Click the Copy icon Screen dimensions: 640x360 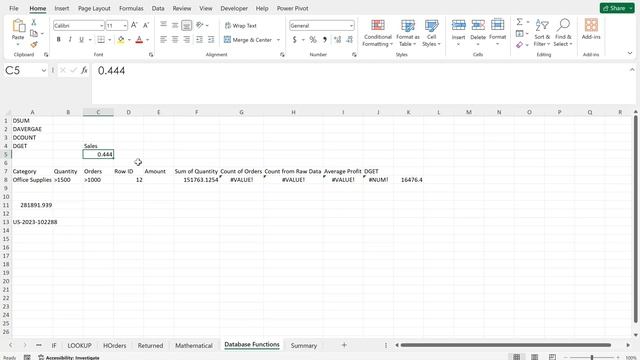click(x=34, y=33)
